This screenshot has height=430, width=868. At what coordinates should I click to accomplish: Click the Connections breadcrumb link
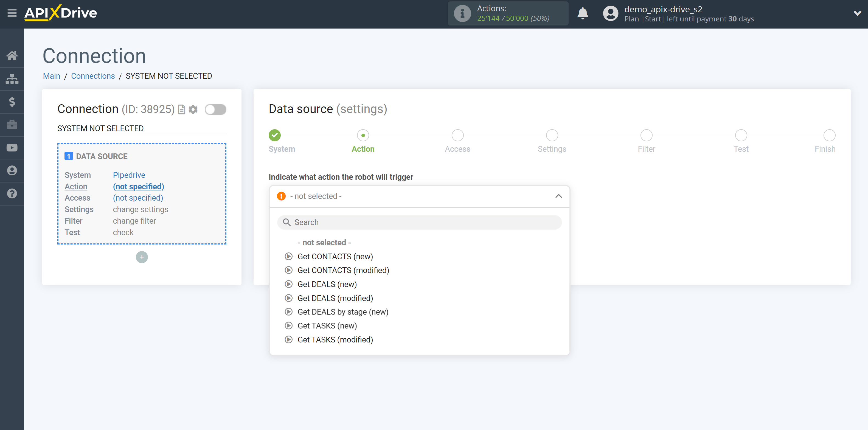92,76
